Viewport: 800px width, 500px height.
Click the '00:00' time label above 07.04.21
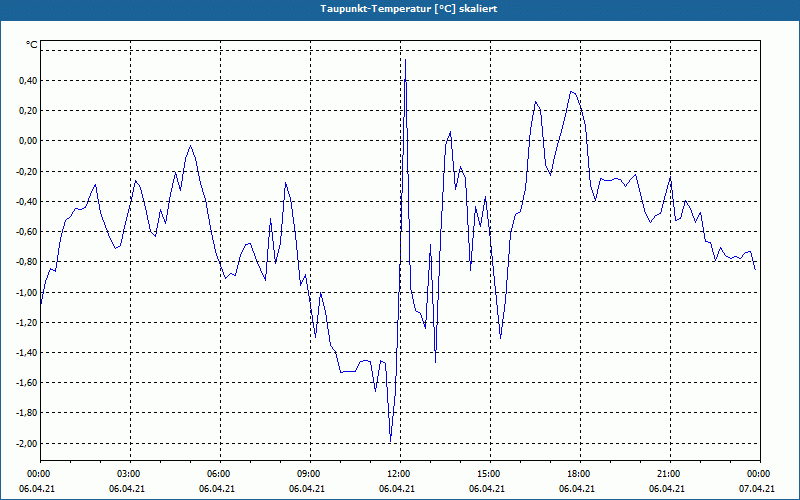[760, 474]
